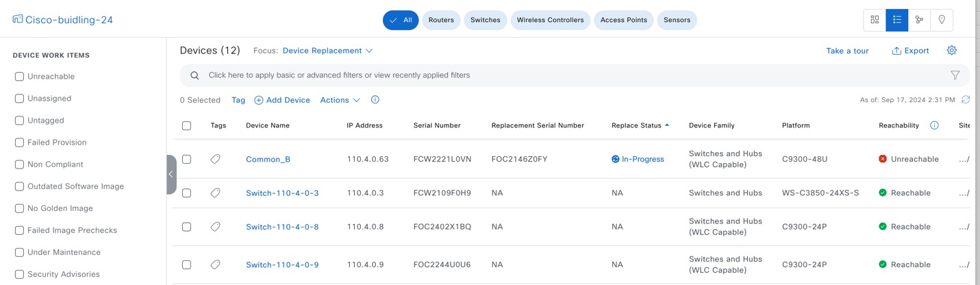The image size is (980, 285).
Task: Filter devices by Routers tab
Action: (441, 20)
